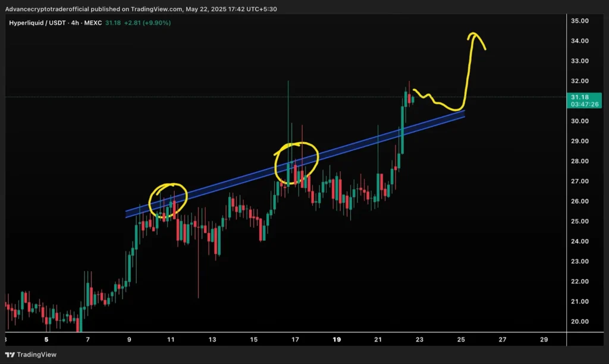Click the 22.00 price axis label
609x364 pixels.
[579, 282]
